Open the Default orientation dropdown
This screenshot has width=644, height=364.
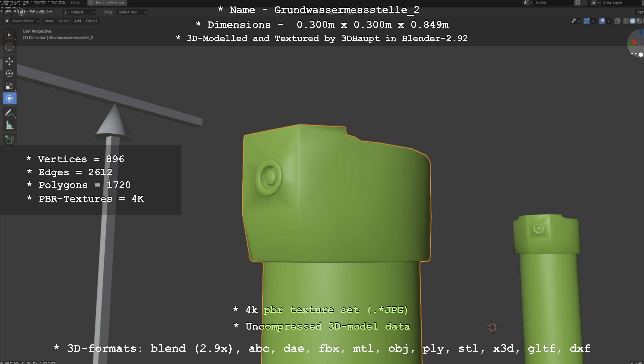point(79,12)
